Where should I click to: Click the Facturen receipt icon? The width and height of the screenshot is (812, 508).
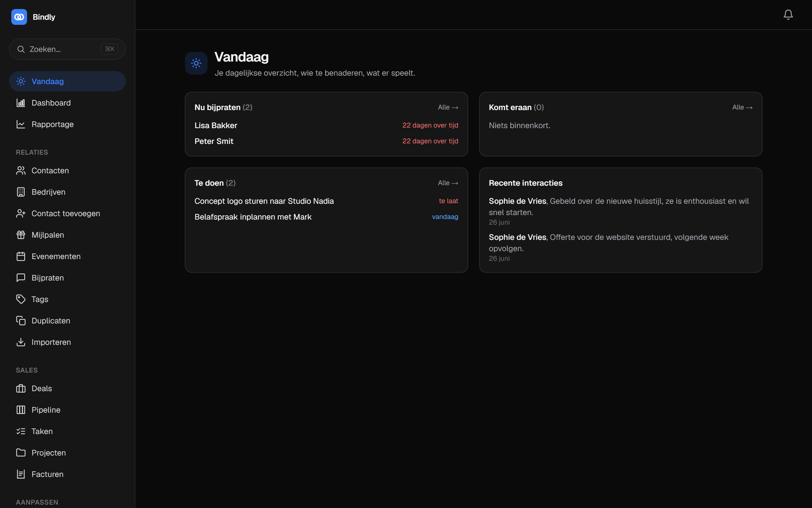tap(21, 474)
